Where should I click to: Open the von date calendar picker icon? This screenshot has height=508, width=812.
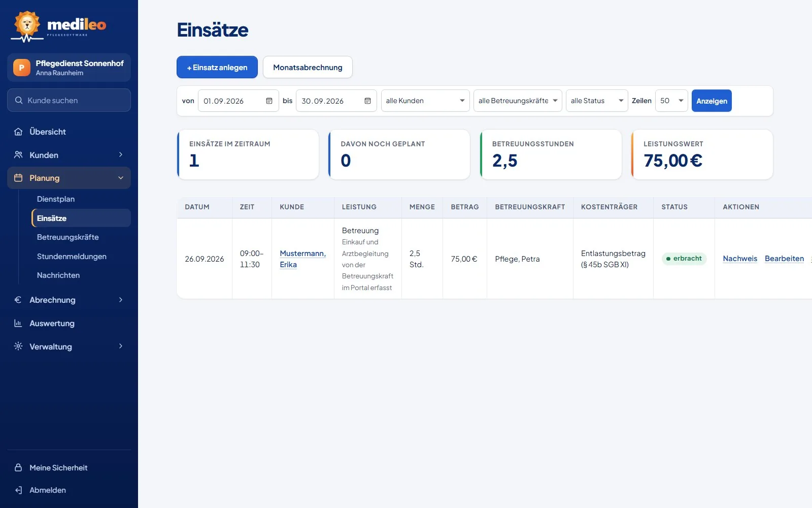269,101
